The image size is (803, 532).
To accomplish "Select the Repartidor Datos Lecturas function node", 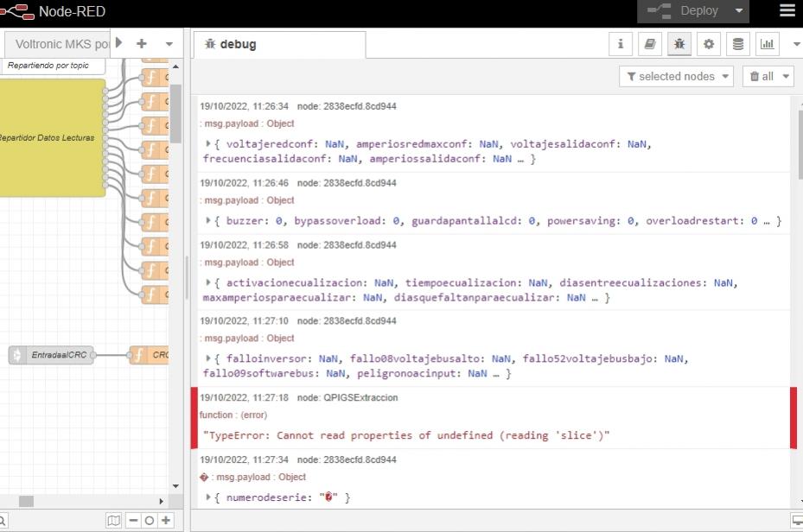I will tap(53, 137).
